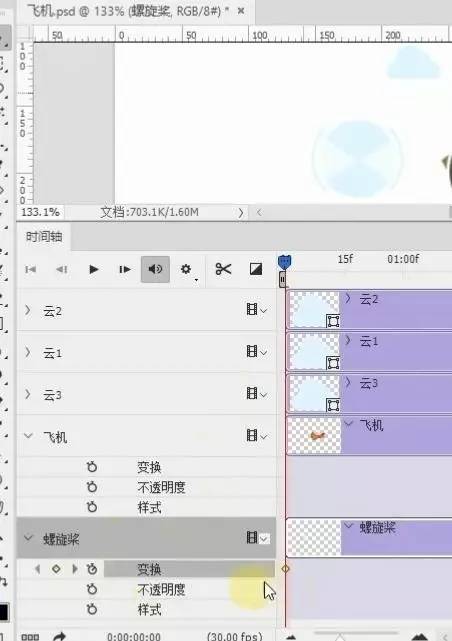Open the document info arrow menu

pos(241,213)
